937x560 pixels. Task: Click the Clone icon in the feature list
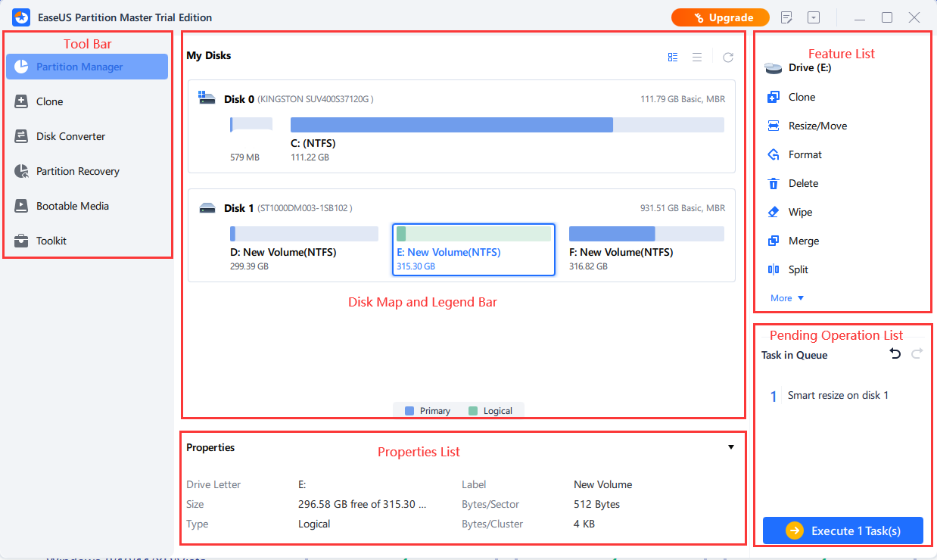[774, 97]
